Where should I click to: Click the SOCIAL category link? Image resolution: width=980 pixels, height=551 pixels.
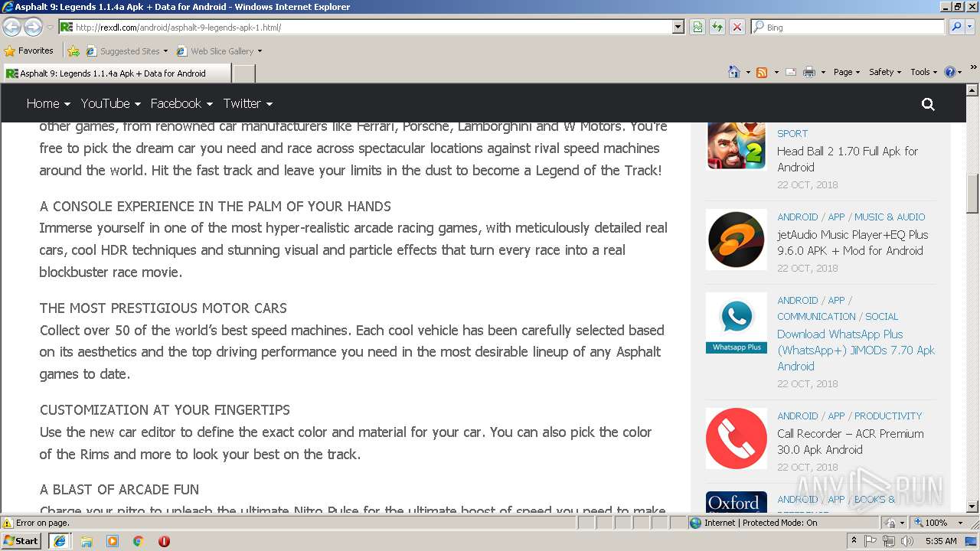[x=882, y=316]
